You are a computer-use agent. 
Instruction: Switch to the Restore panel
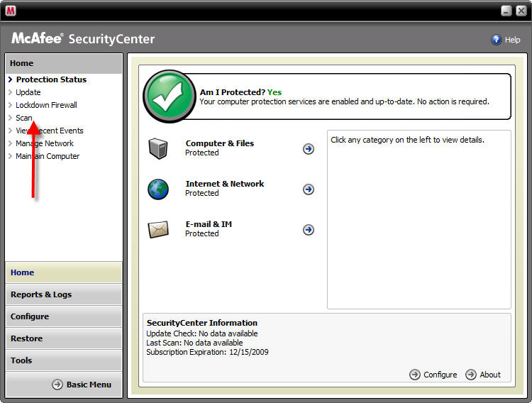pos(64,338)
